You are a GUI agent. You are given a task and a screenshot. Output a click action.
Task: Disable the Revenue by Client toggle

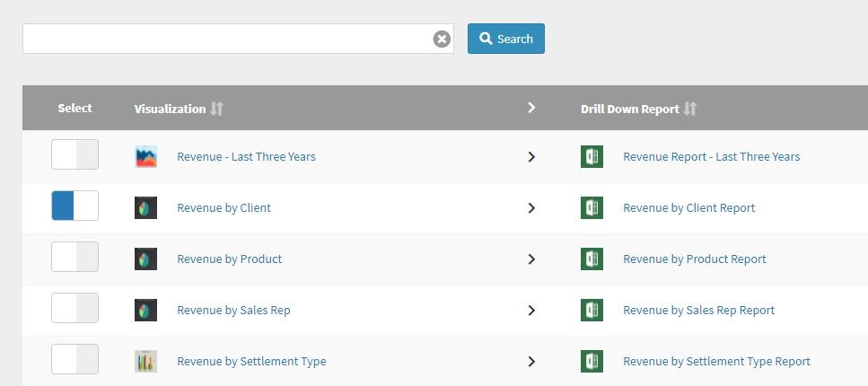pyautogui.click(x=75, y=206)
